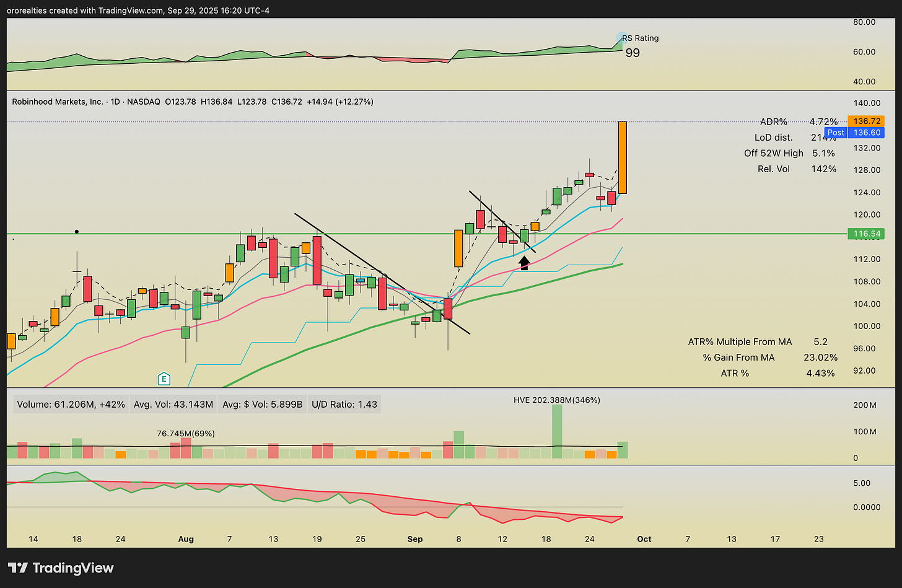Select the 'Volume: 61.206M, +42%' label
902x588 pixels.
point(71,405)
